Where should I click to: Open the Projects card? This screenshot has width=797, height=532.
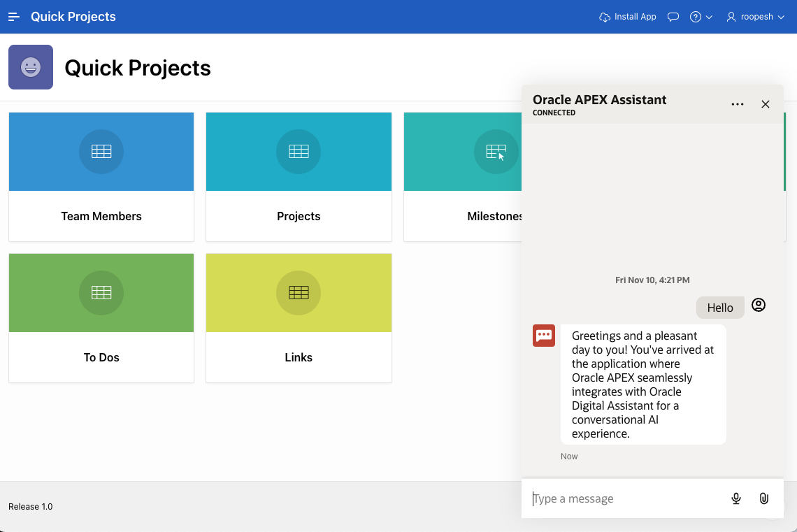click(299, 177)
